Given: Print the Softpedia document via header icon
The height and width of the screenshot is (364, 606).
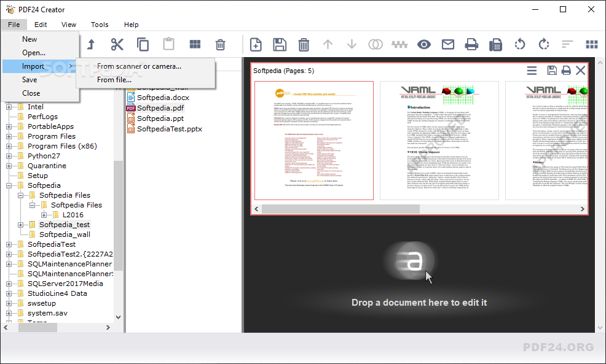Looking at the screenshot, I should [x=566, y=70].
